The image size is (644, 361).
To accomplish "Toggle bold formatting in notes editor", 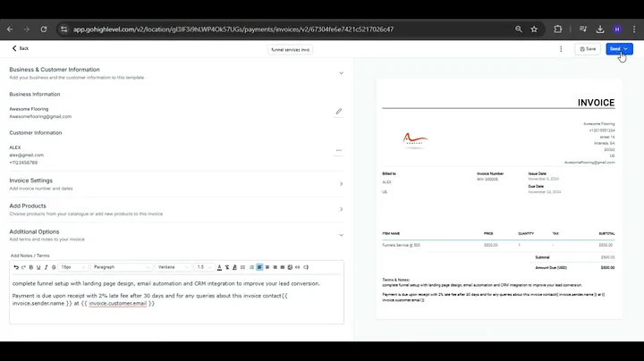I will pos(30,267).
